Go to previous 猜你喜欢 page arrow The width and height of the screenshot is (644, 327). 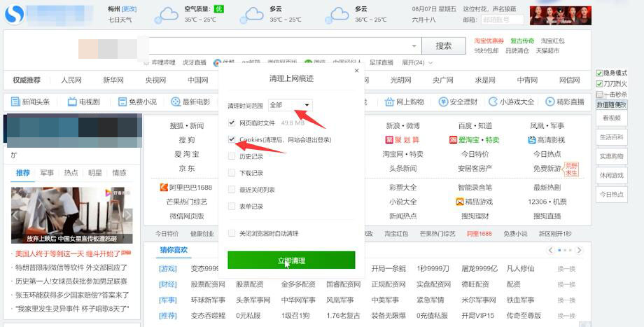click(x=550, y=250)
